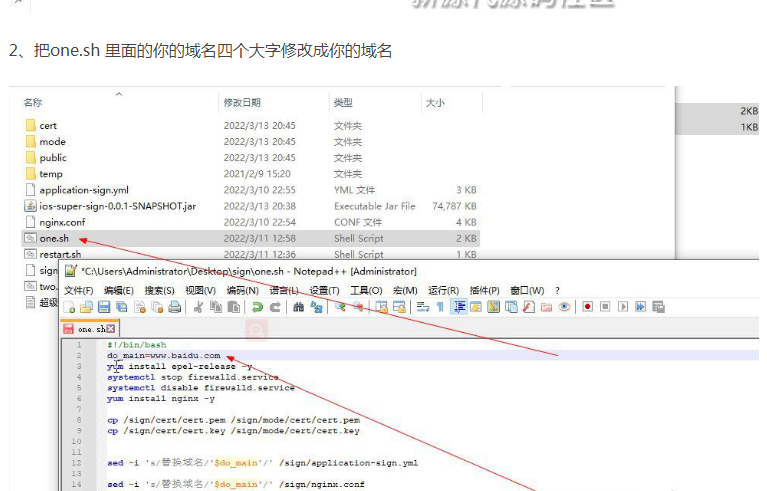Open Find with the binoculars icon
The height and width of the screenshot is (491, 767).
point(298,307)
